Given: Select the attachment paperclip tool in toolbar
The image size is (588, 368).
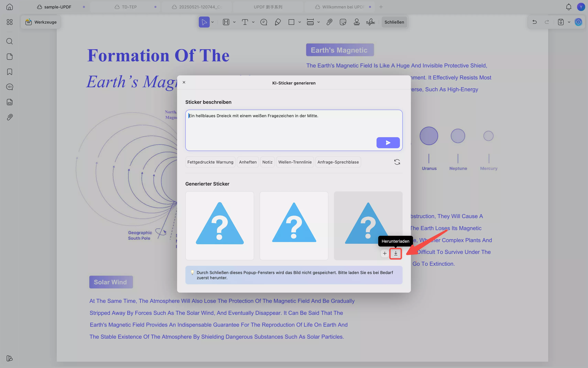Looking at the screenshot, I should click(329, 22).
